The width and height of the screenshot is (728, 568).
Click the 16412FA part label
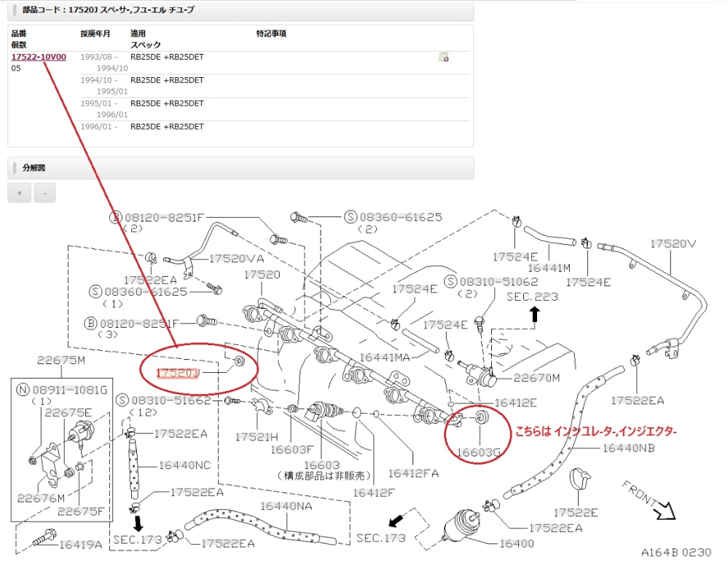coord(413,474)
